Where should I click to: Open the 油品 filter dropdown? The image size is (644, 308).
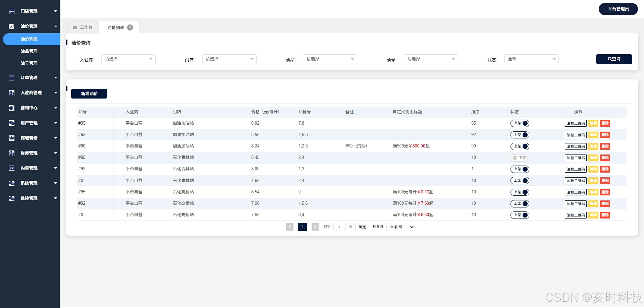[330, 59]
